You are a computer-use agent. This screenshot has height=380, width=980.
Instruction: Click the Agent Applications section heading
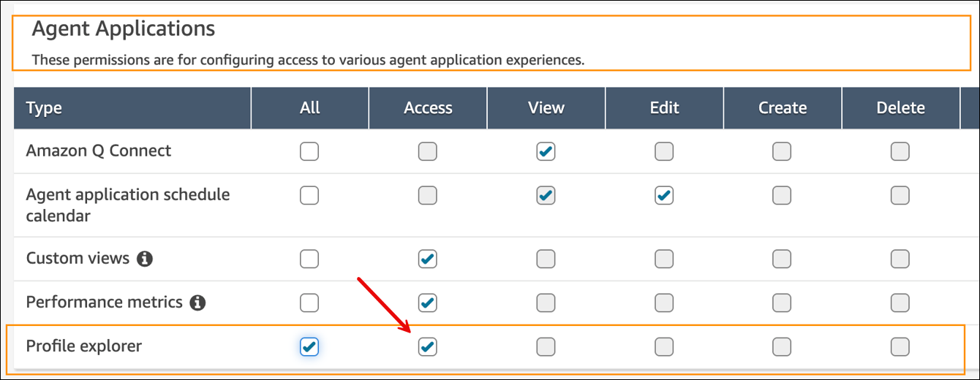point(124,29)
